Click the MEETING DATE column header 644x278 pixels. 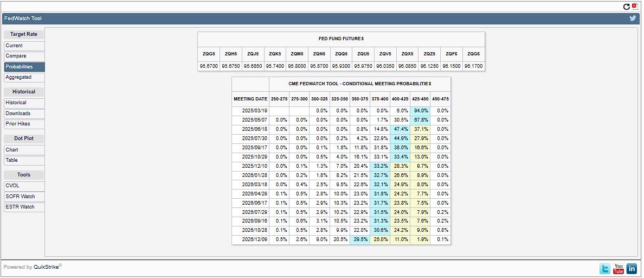point(250,99)
